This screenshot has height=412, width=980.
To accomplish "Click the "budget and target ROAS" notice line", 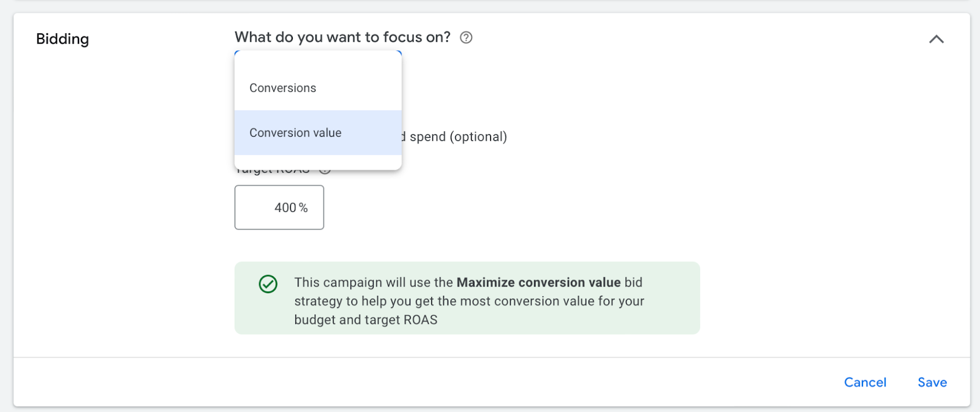I will (x=366, y=320).
